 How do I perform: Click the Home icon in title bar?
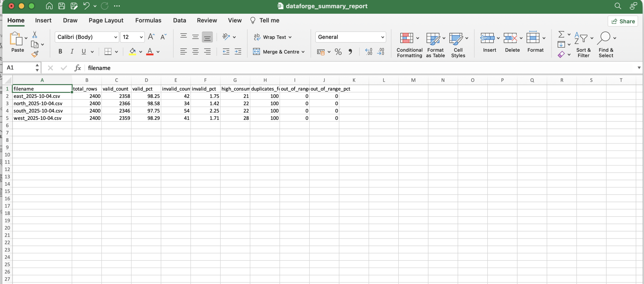pyautogui.click(x=49, y=6)
